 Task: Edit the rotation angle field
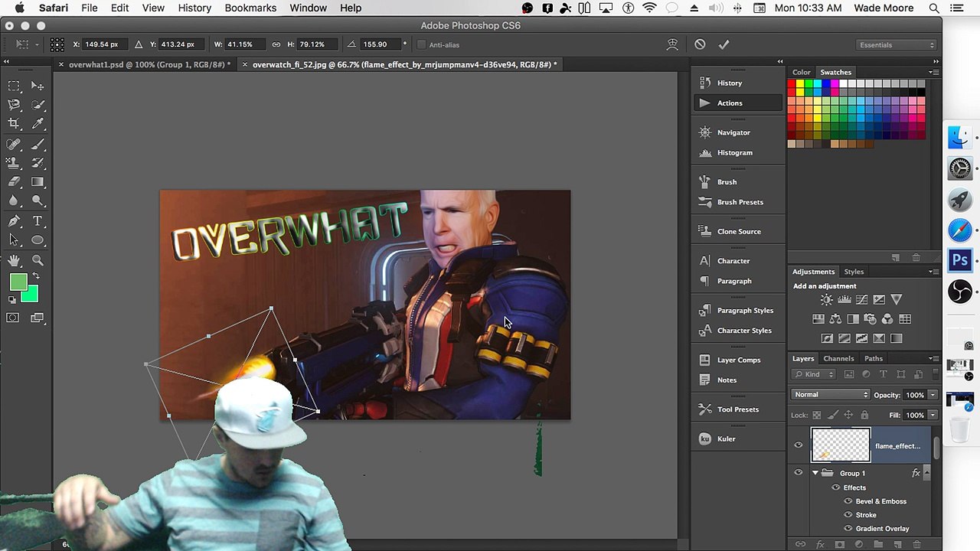[x=379, y=44]
